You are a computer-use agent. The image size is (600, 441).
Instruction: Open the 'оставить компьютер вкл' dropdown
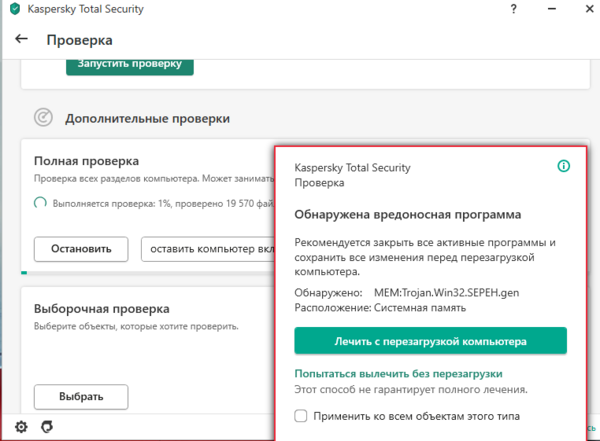207,247
